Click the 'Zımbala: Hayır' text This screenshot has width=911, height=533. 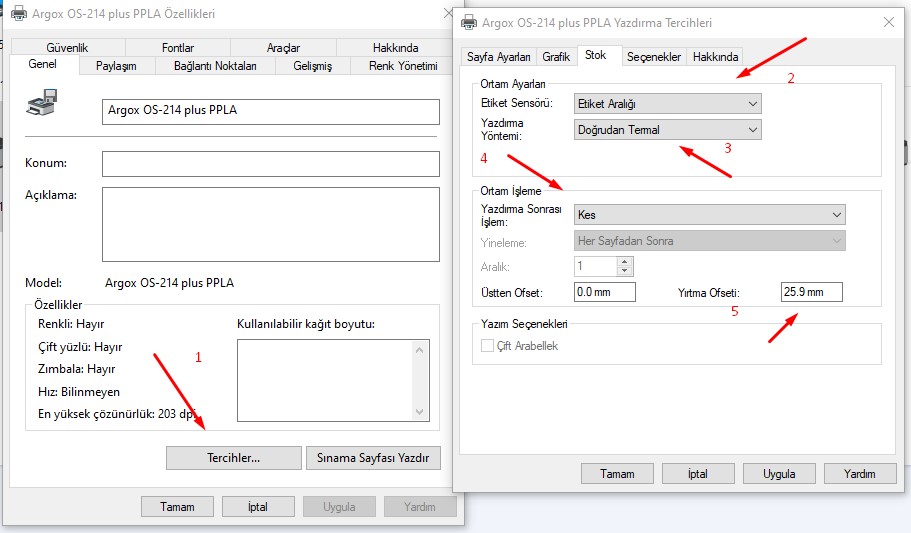[77, 369]
